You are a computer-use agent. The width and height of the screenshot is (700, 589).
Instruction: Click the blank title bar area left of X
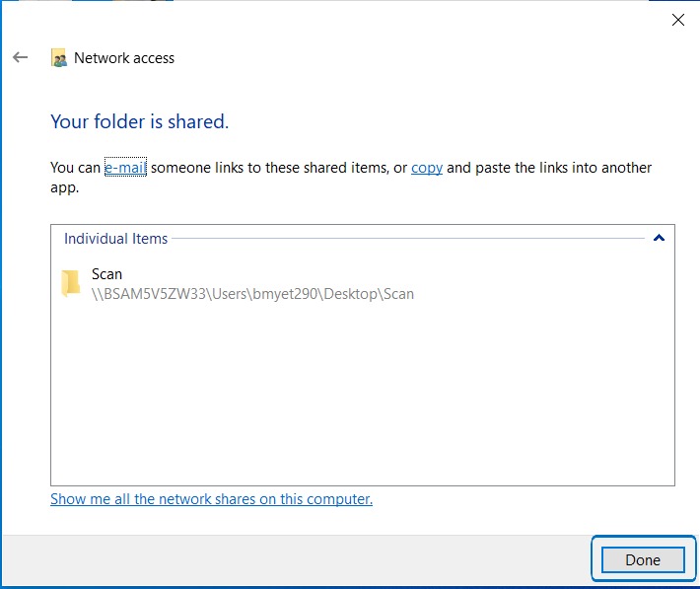click(394, 20)
